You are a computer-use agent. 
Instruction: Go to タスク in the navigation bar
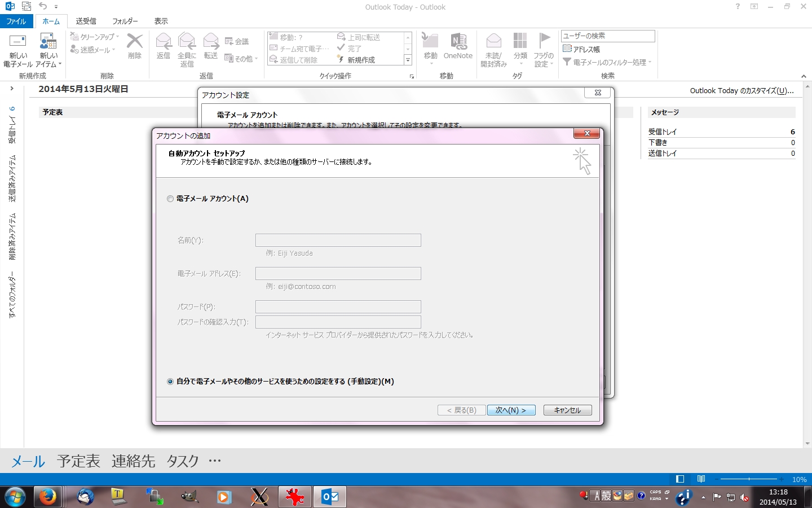[x=183, y=461]
